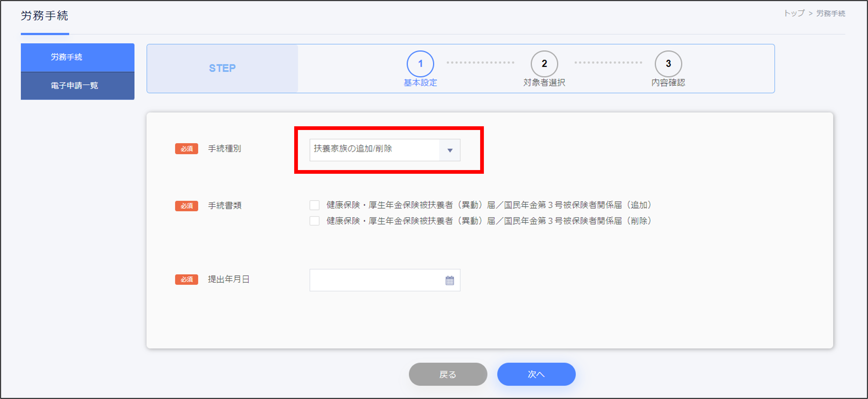Image resolution: width=868 pixels, height=399 pixels.
Task: Click the STEP label panel
Action: 222,68
